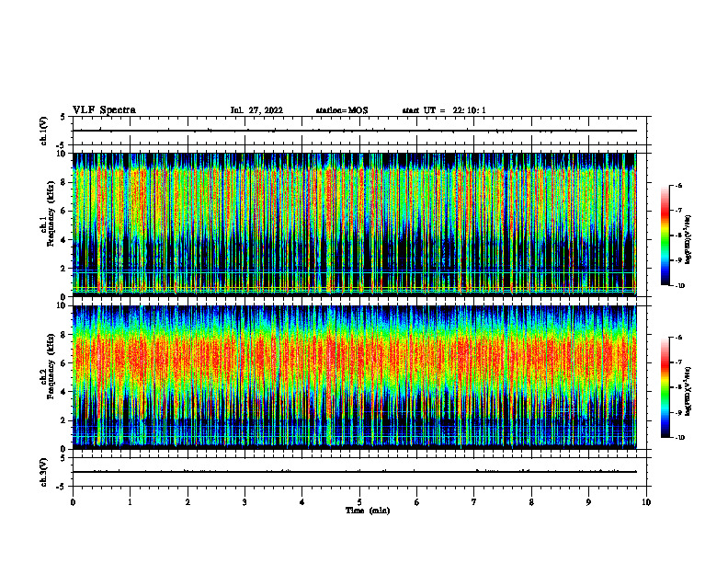Image resolution: width=728 pixels, height=563 pixels.
Task: Click time-axis tick label "3"
Action: coord(245,502)
